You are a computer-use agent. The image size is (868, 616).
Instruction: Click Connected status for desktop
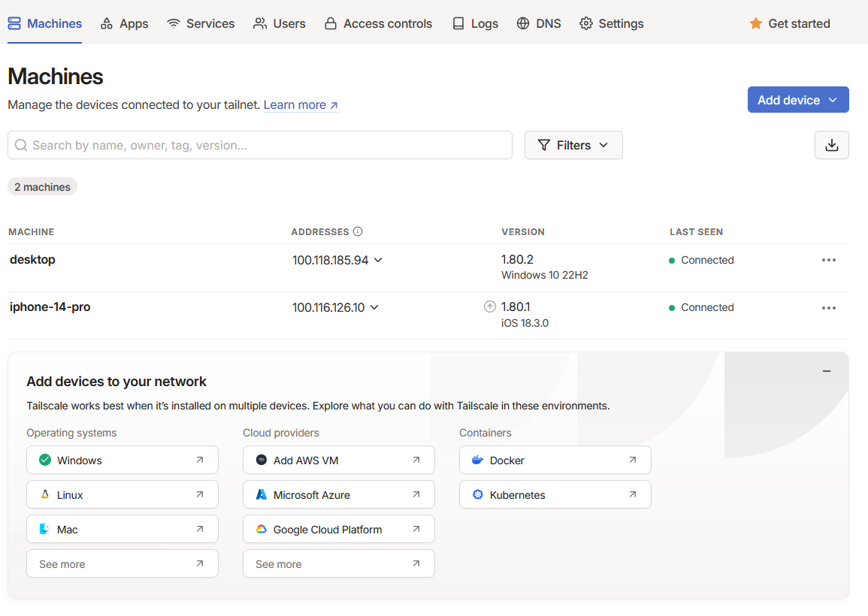(701, 260)
